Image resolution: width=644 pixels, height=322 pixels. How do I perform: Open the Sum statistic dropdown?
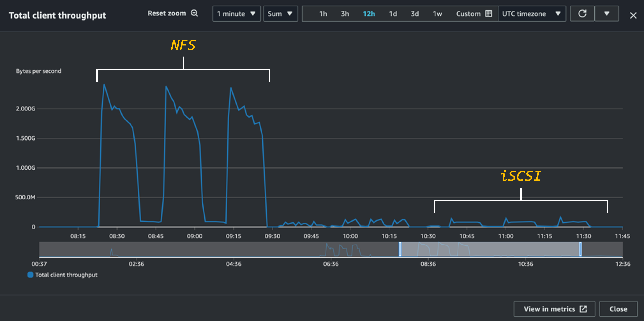click(x=280, y=14)
